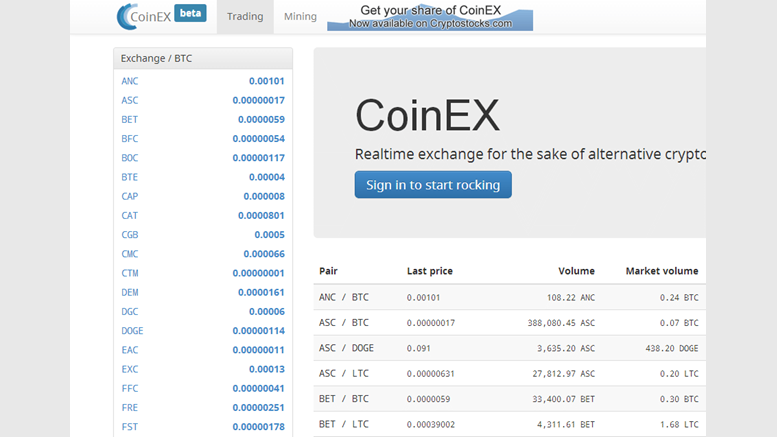Image resolution: width=777 pixels, height=437 pixels.
Task: Click the EXC currency entry
Action: [130, 370]
